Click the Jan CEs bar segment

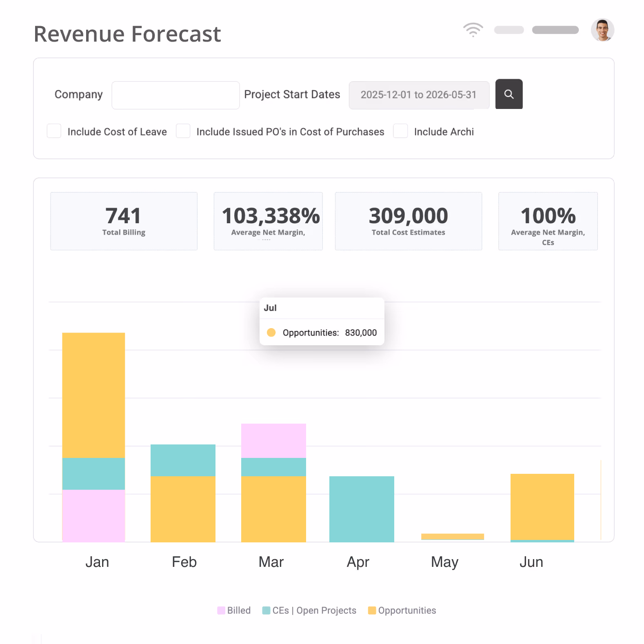93,474
